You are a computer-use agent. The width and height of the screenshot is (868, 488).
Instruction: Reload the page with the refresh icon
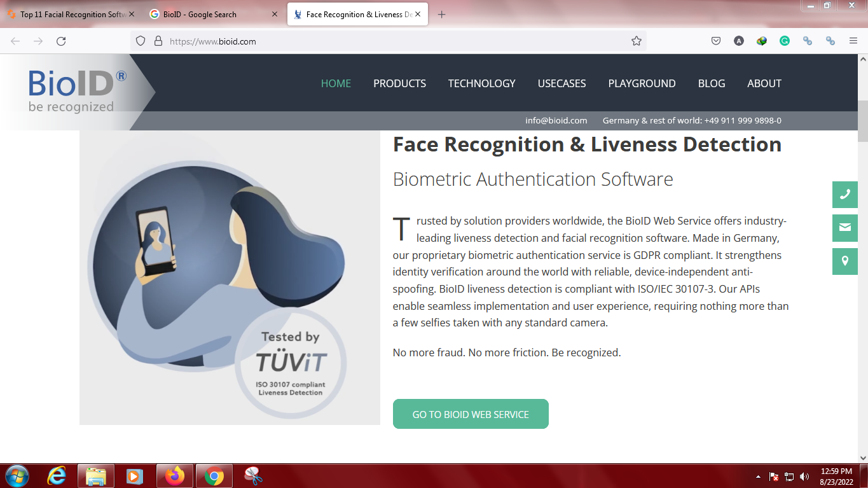[x=61, y=41]
